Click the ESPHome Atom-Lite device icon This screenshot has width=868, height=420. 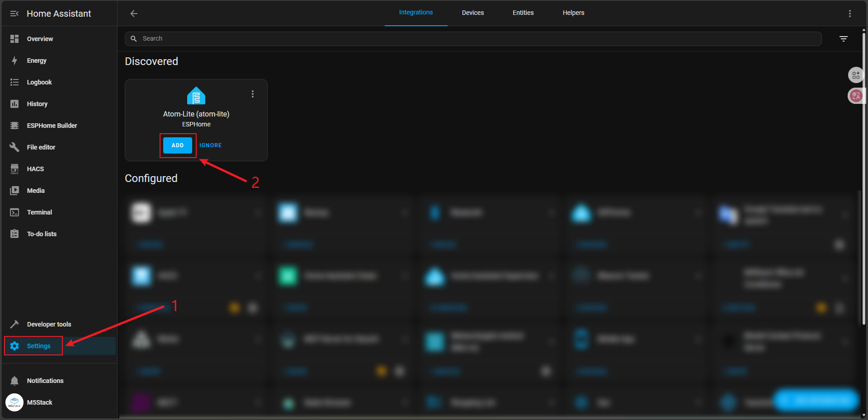pyautogui.click(x=196, y=96)
